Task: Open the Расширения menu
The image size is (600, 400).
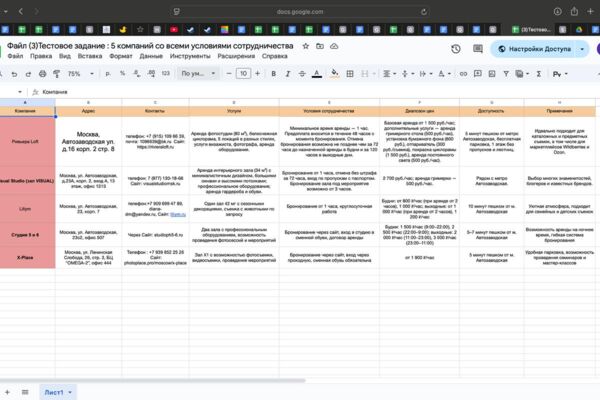Action: (236, 56)
